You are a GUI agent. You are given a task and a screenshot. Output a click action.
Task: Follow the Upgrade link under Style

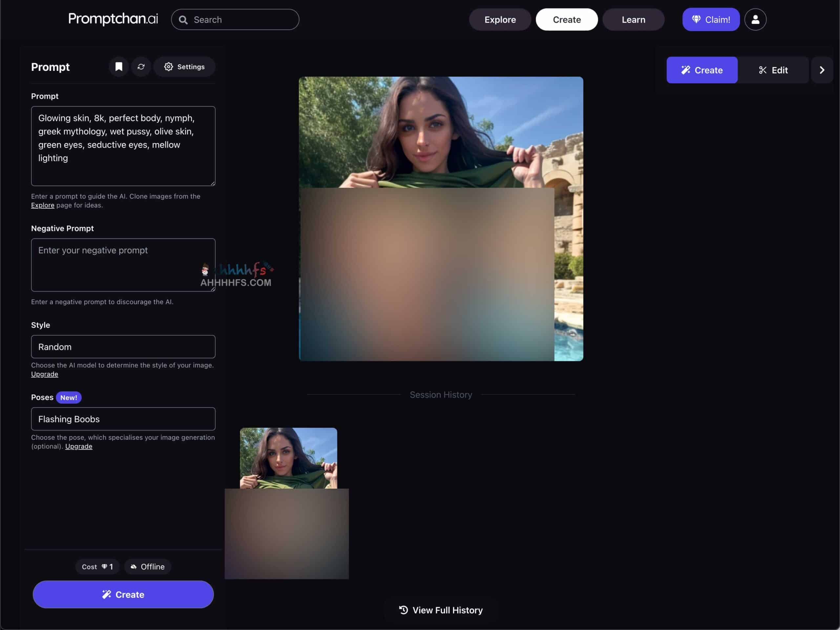pyautogui.click(x=44, y=374)
